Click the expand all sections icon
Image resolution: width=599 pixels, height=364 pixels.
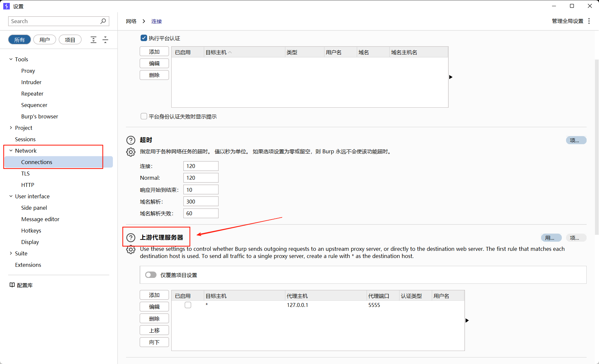point(93,40)
